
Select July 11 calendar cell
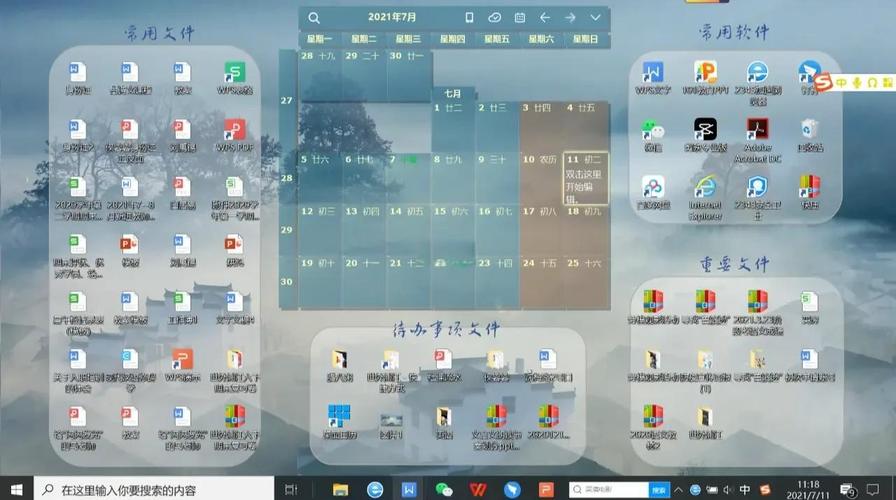585,178
